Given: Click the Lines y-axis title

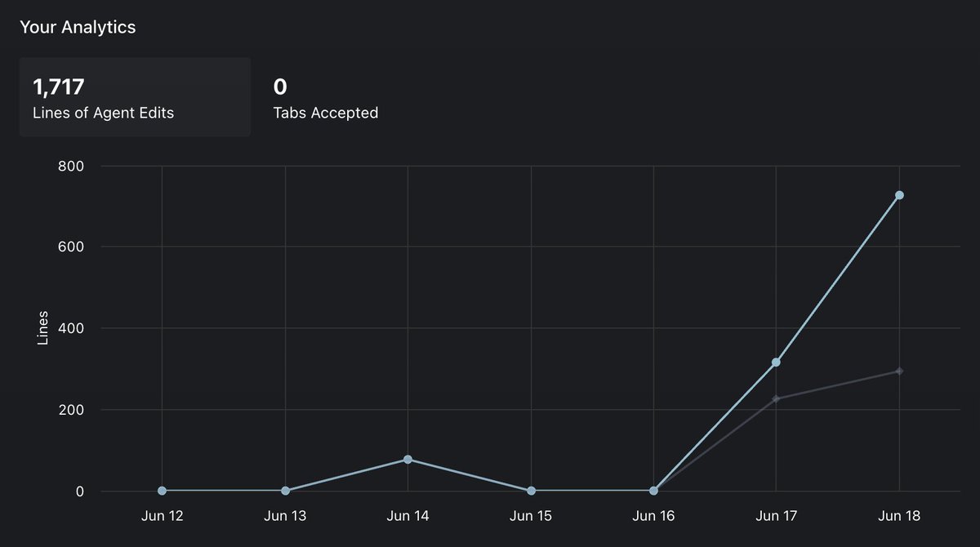Looking at the screenshot, I should pyautogui.click(x=43, y=328).
